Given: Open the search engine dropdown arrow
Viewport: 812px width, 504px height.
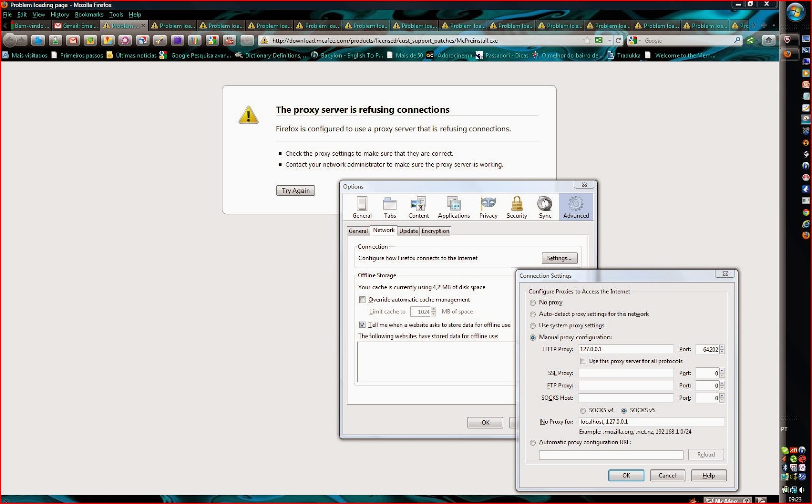Looking at the screenshot, I should coord(640,40).
